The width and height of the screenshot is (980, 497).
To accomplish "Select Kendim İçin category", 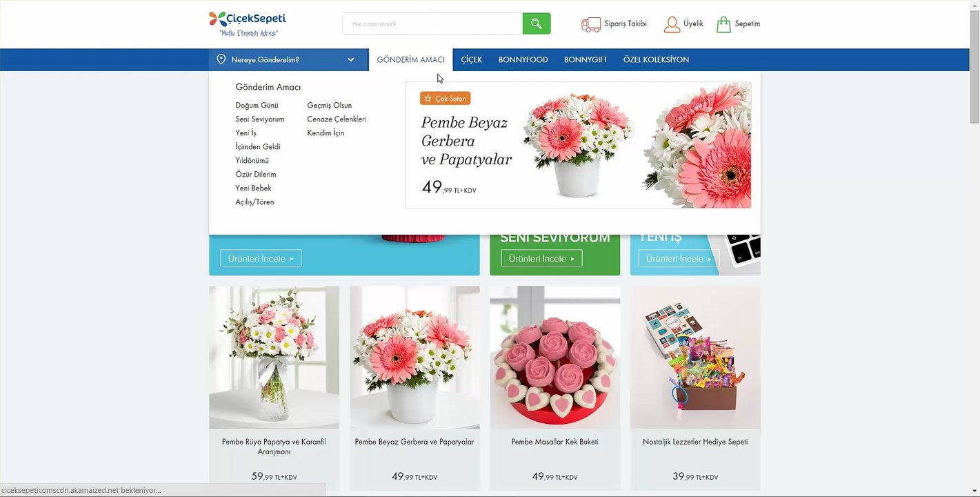I will point(326,133).
